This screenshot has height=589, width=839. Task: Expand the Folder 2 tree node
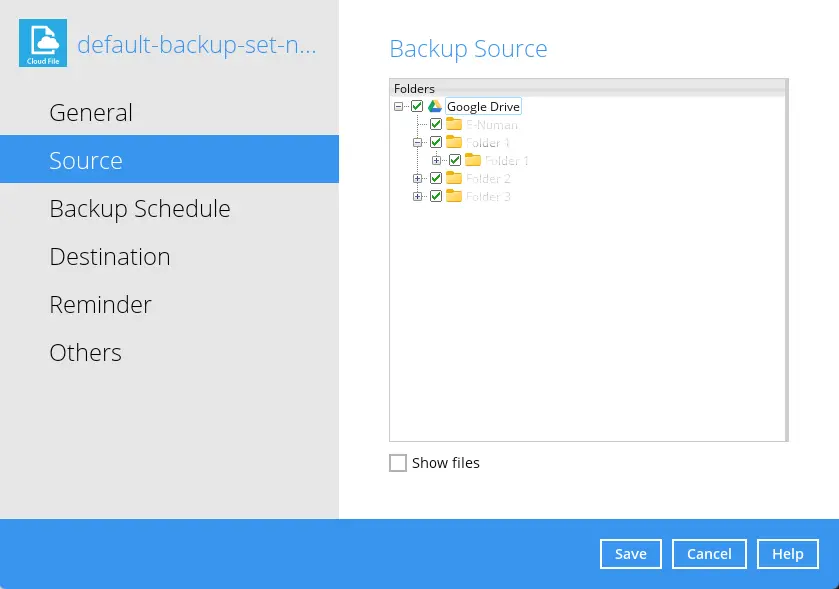(x=418, y=178)
